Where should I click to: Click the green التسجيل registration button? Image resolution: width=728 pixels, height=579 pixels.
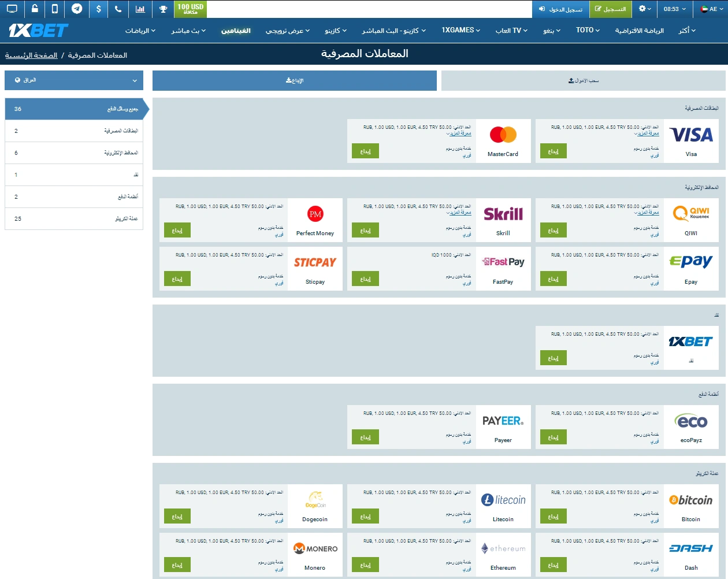click(611, 9)
